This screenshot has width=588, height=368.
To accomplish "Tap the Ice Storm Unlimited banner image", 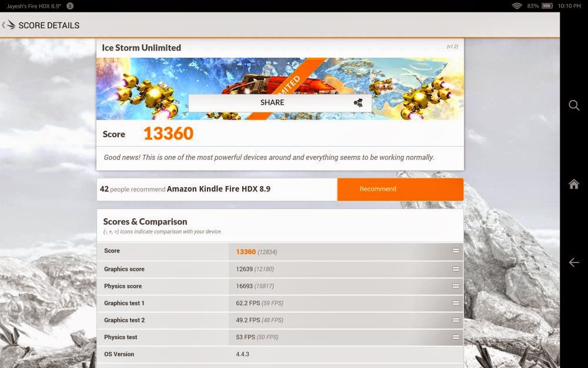I will click(x=280, y=89).
